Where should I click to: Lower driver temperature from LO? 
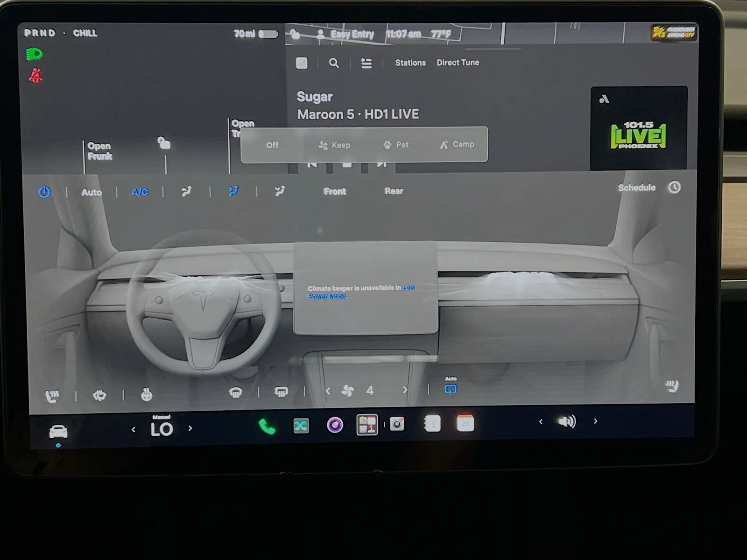tap(134, 429)
